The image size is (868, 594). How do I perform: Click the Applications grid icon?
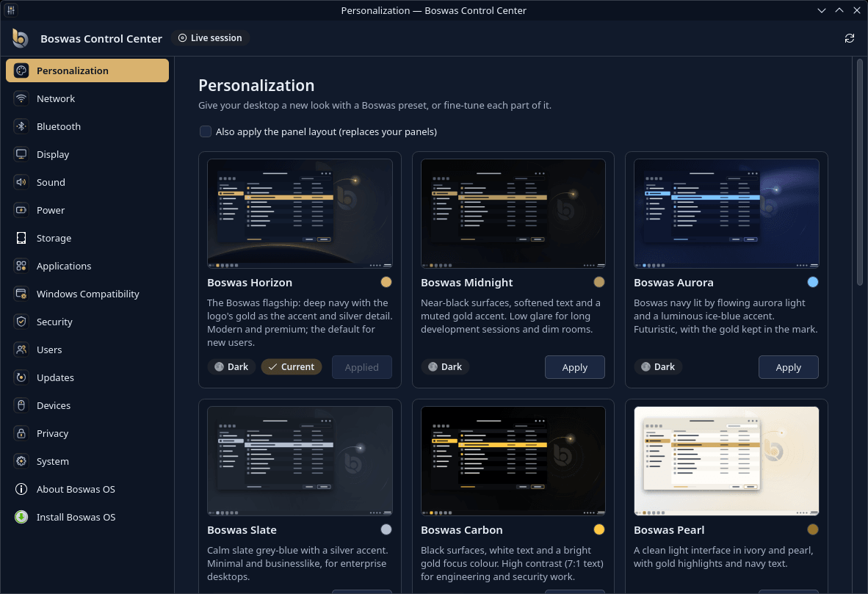[x=21, y=266]
